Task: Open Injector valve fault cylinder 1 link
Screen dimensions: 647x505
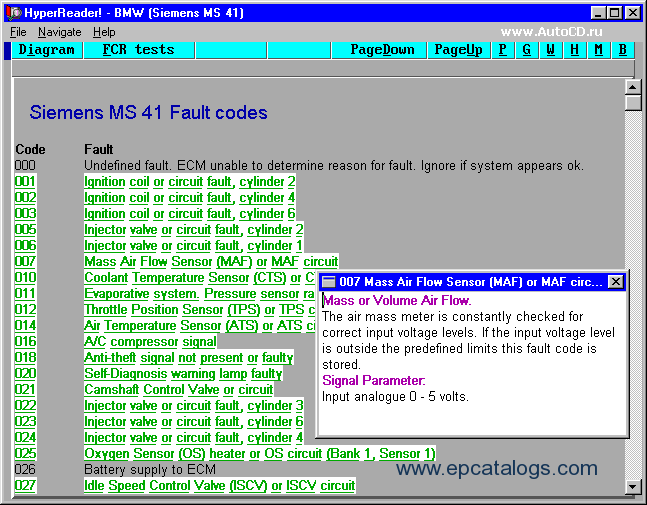Action: pyautogui.click(x=194, y=246)
